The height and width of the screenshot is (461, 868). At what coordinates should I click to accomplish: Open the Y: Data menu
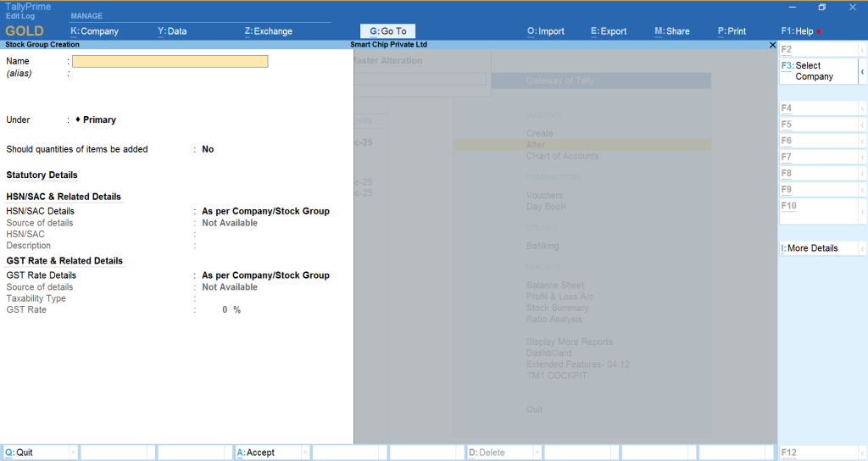click(x=172, y=31)
